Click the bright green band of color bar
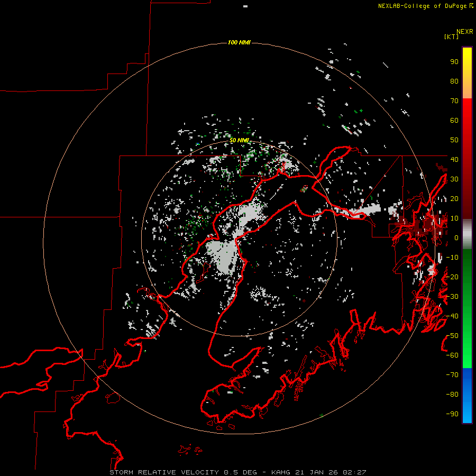The image size is (476, 476). 467,349
